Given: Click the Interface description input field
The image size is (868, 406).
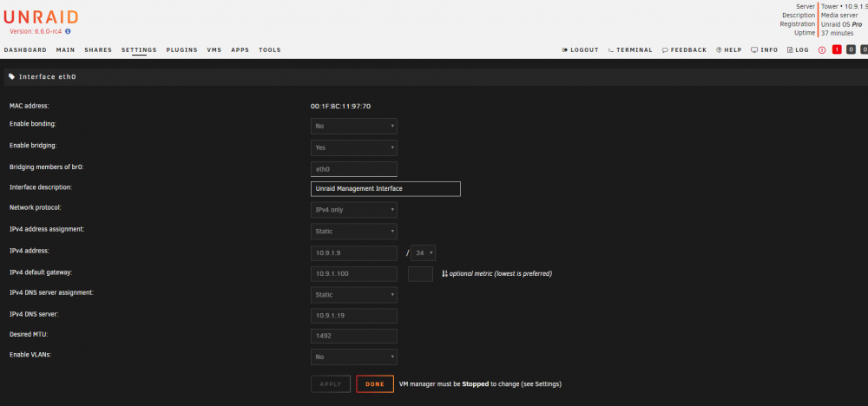Looking at the screenshot, I should click(385, 188).
